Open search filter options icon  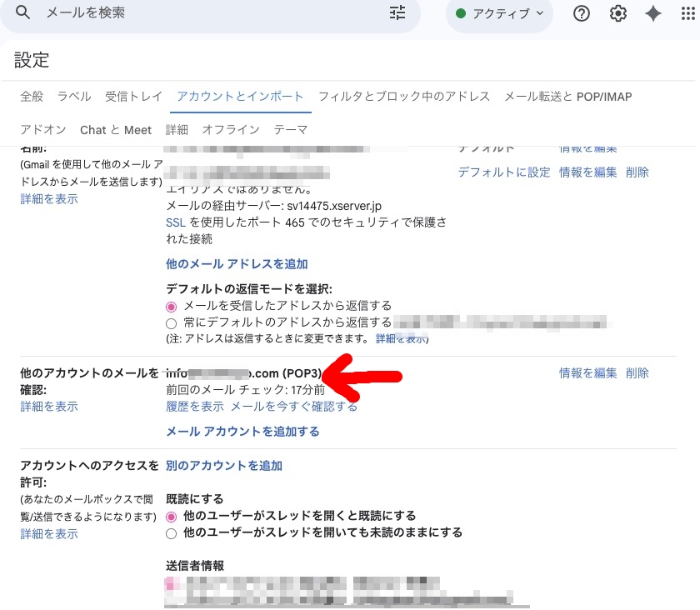[x=397, y=12]
